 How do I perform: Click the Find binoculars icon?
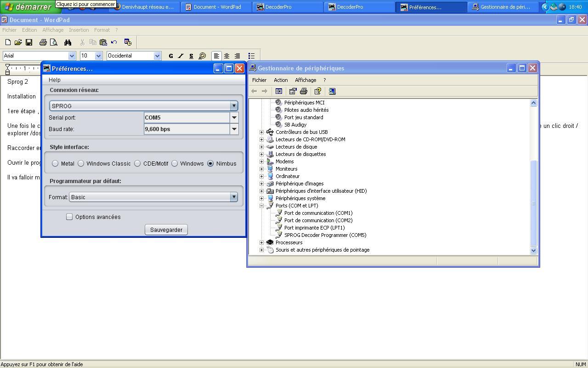(68, 42)
